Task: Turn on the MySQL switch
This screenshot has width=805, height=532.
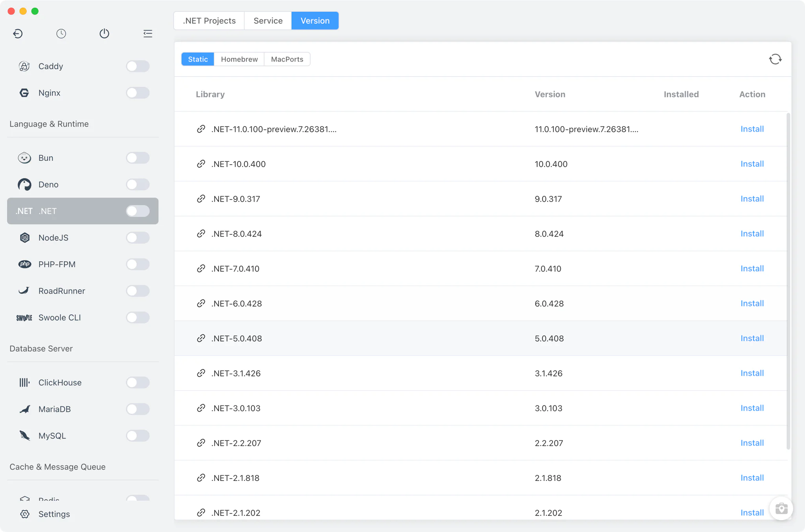Action: click(x=138, y=435)
